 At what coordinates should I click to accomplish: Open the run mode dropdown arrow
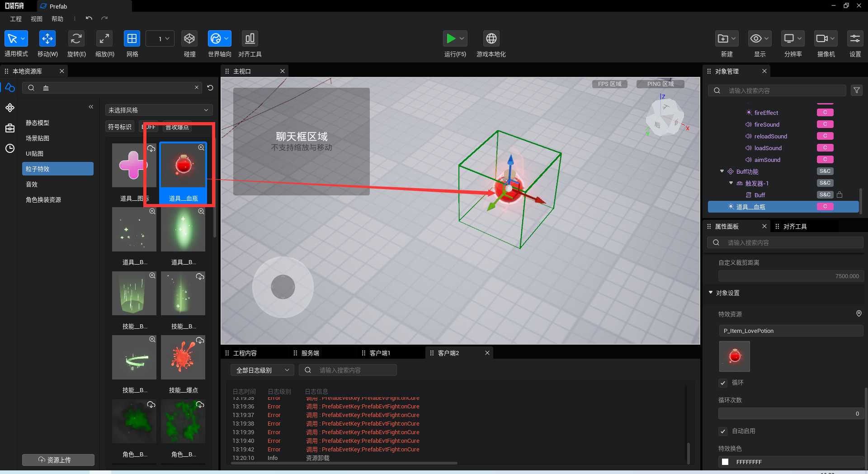tap(462, 39)
